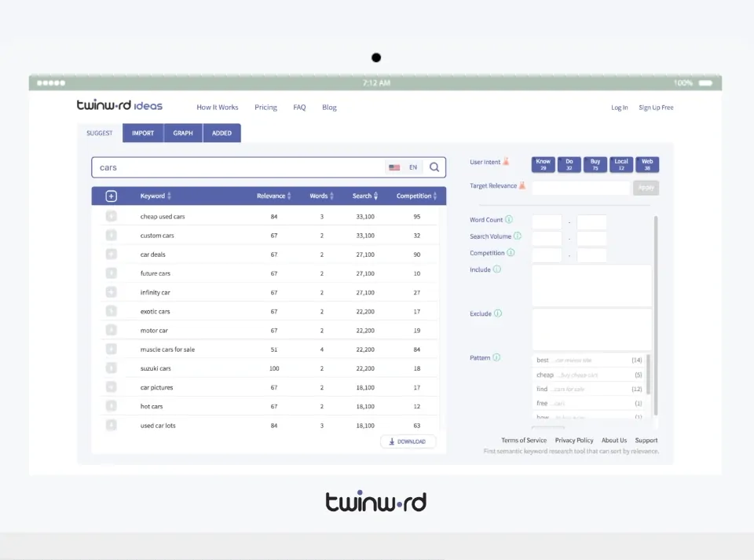Click the Pattern list scrollbar
This screenshot has width=754, height=560.
click(649, 375)
